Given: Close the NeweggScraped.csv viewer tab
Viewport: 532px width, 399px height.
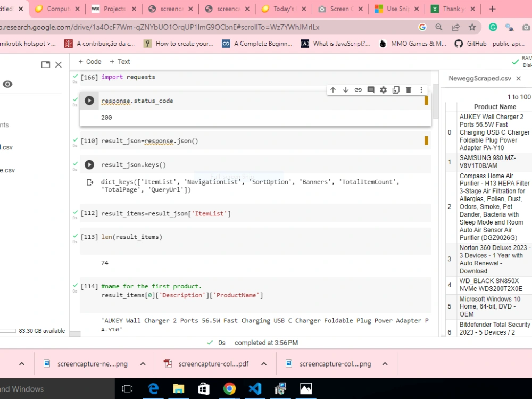Looking at the screenshot, I should 518,78.
